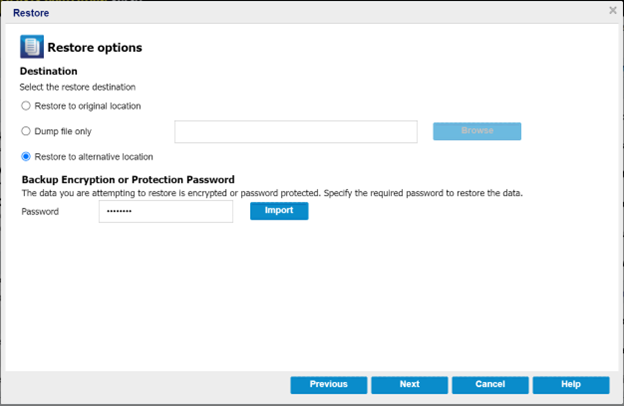
Task: Select Restore to alternative location radio
Action: click(26, 156)
